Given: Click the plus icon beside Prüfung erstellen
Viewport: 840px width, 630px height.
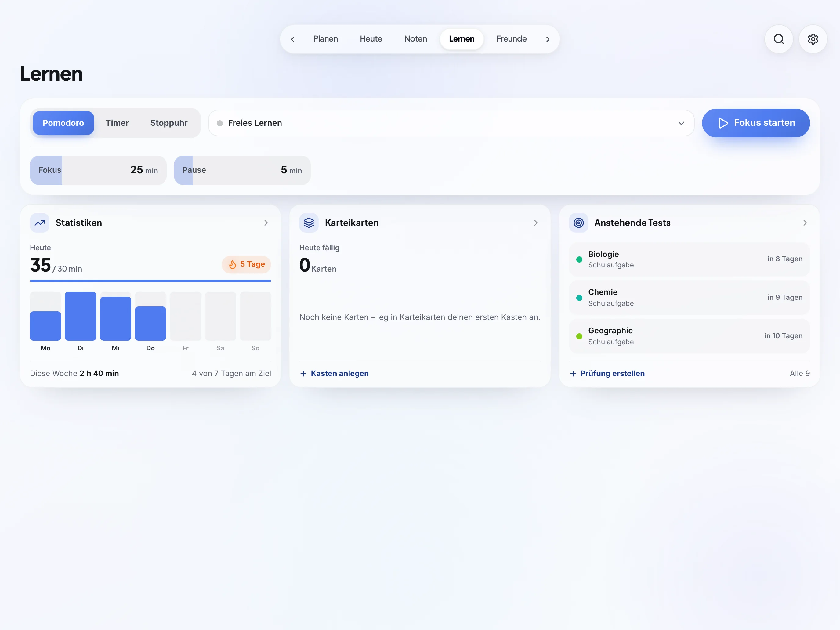Looking at the screenshot, I should 573,374.
